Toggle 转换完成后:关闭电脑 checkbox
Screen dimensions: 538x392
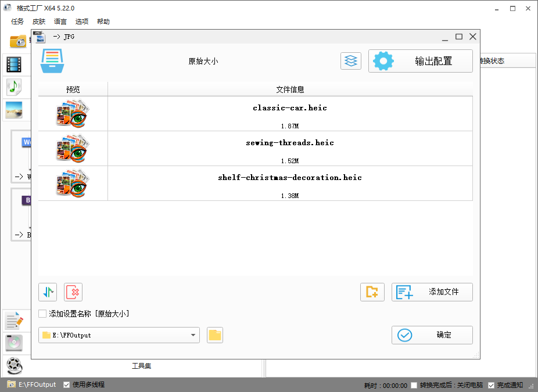[x=414, y=386]
